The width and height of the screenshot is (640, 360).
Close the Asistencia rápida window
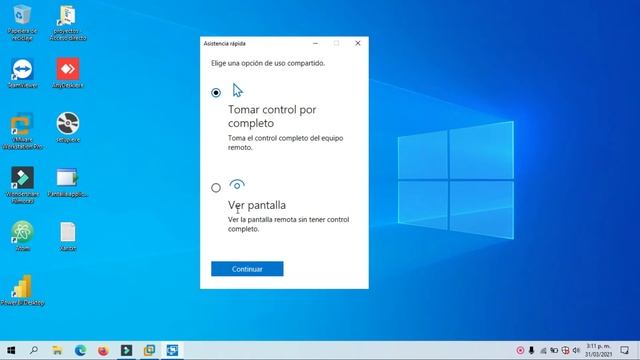tap(358, 43)
